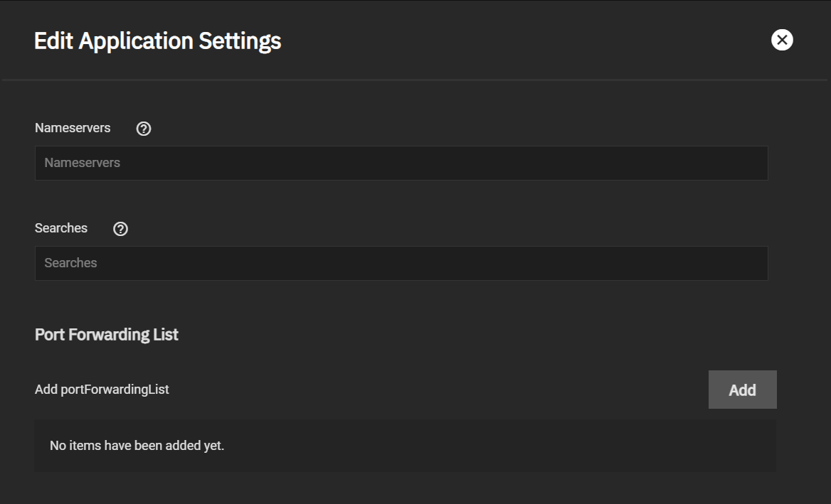Click the Edit Application Settings title
The width and height of the screenshot is (831, 504).
[157, 41]
